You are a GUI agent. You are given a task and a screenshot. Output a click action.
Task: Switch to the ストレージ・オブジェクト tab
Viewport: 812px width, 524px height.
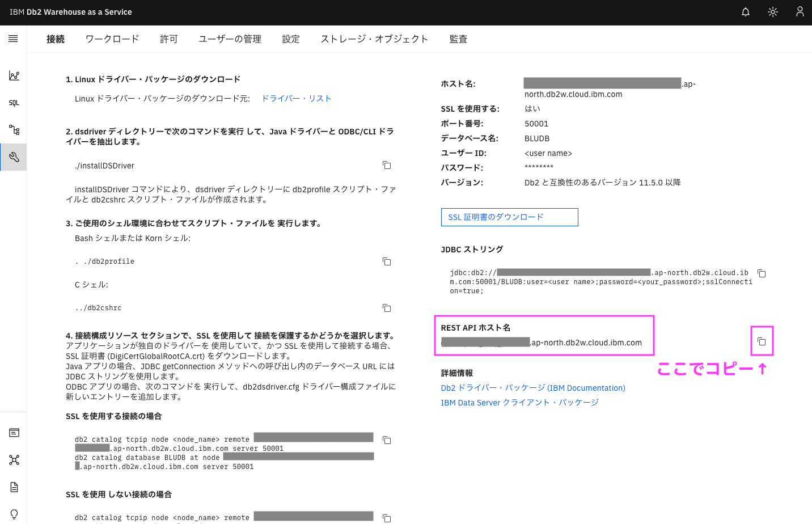[374, 39]
